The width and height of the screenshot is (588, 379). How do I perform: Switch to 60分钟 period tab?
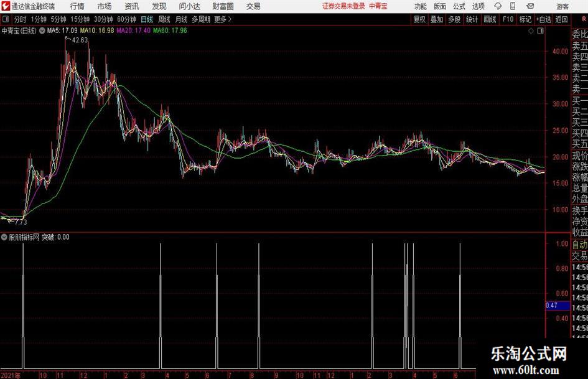coord(127,19)
